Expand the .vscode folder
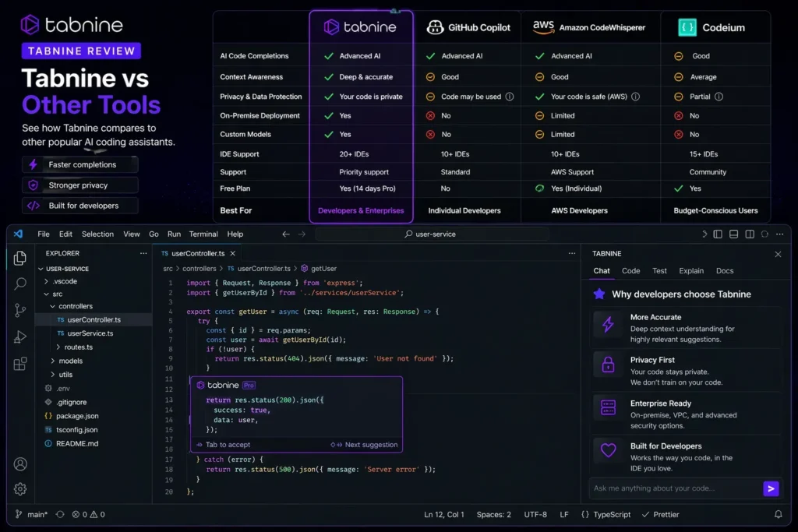Screen dimensions: 798x532 coord(46,281)
